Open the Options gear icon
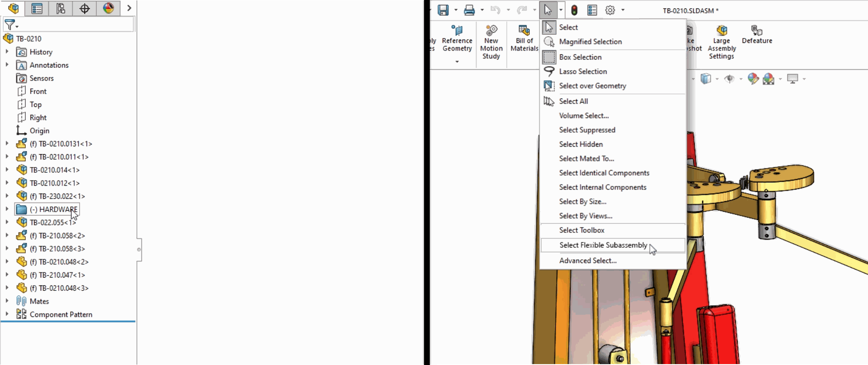Screen dimensions: 868x365 tap(610, 10)
